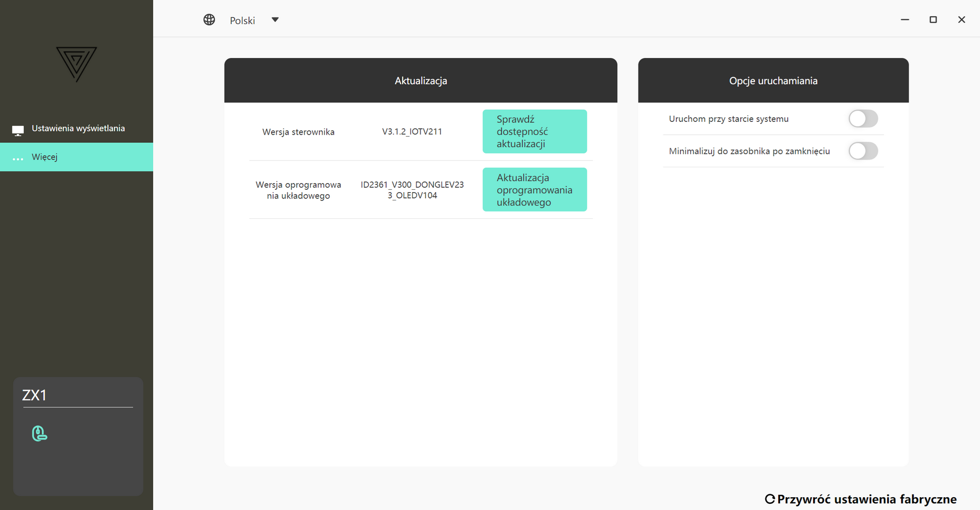The image size is (980, 510).
Task: Open Ustawienia wyświetlania menu item
Action: pos(78,129)
